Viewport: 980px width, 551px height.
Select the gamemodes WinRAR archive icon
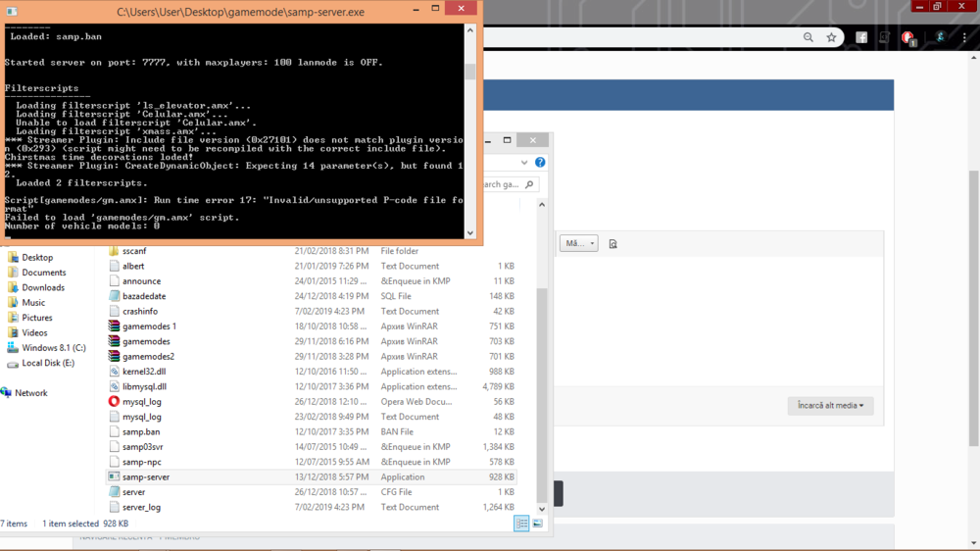[114, 341]
